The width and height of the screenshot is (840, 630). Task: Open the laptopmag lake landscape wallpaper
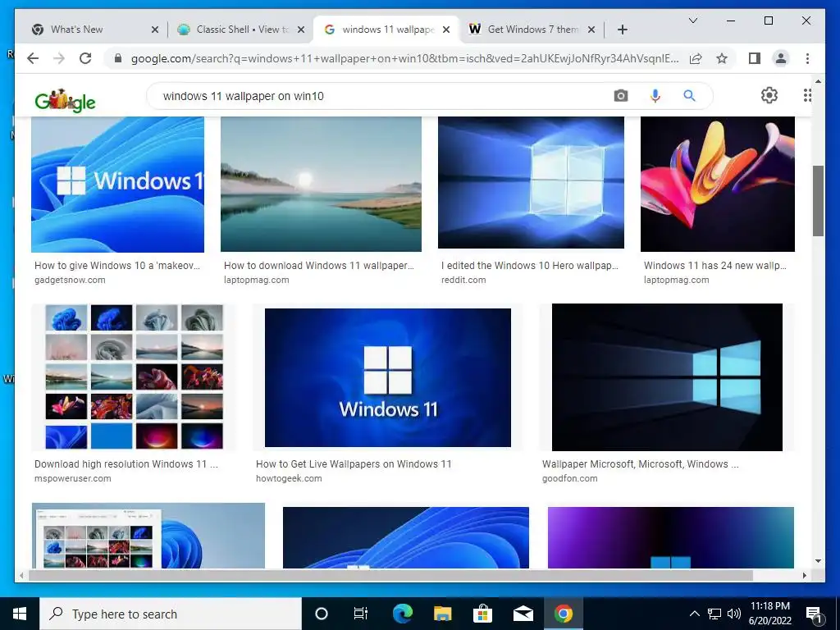coord(321,185)
